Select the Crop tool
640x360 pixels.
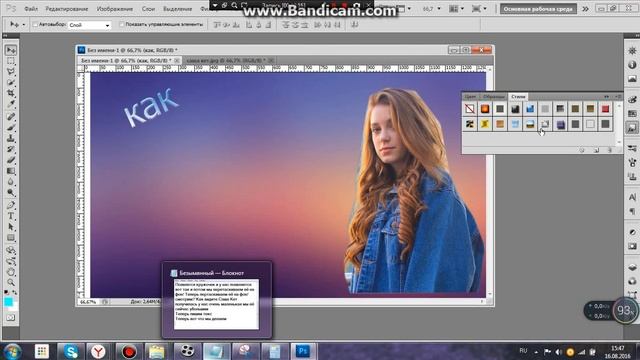tap(11, 93)
